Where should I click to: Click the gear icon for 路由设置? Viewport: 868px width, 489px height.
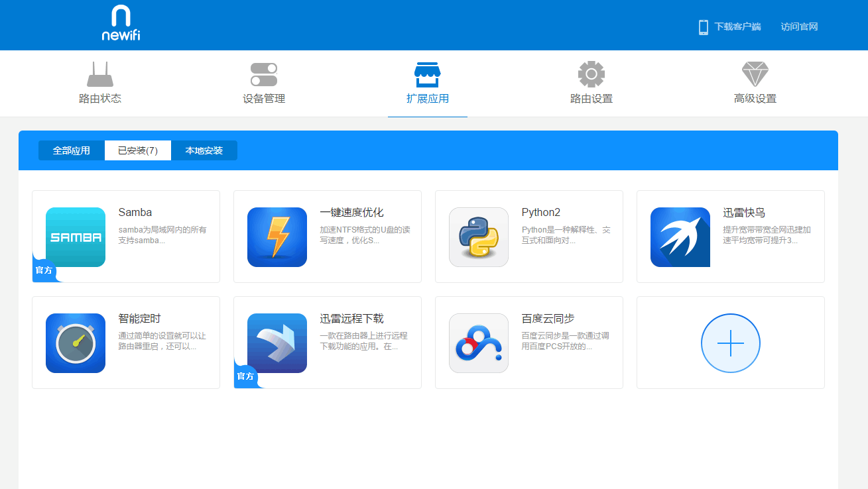pos(591,74)
